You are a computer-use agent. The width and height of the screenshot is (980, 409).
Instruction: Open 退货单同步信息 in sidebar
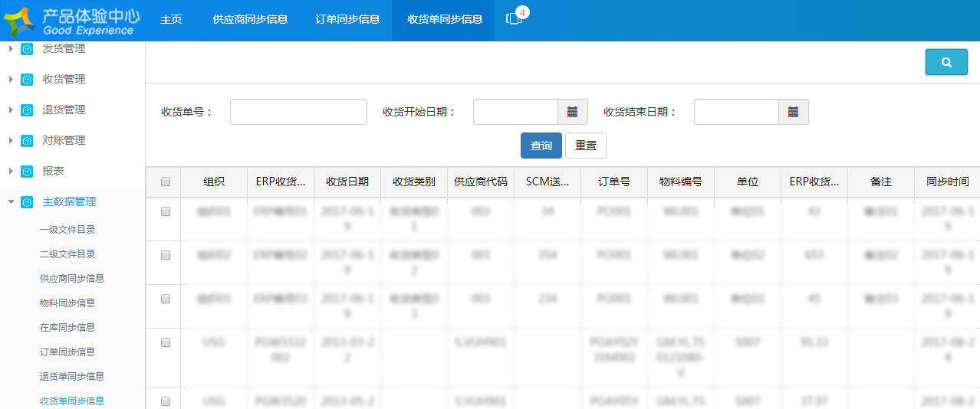[x=72, y=377]
